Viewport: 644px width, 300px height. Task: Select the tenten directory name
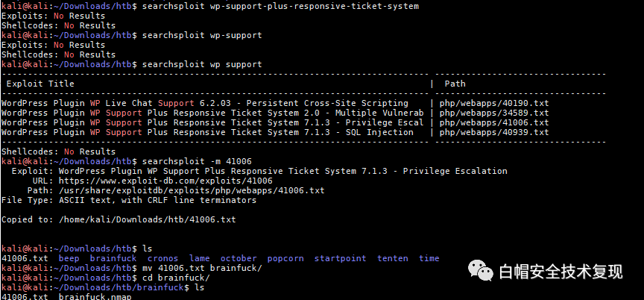[x=393, y=258]
